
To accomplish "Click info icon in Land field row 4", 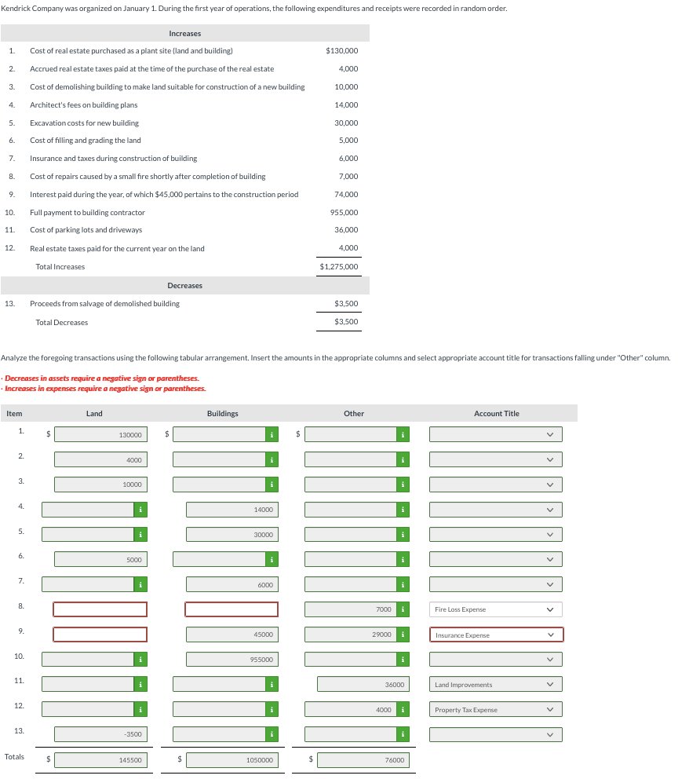I will pos(140,510).
